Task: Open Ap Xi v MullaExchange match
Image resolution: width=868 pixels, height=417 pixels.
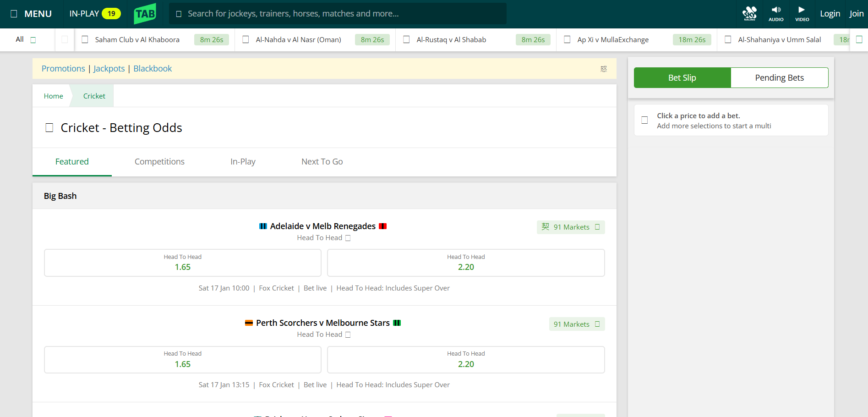Action: [x=637, y=40]
